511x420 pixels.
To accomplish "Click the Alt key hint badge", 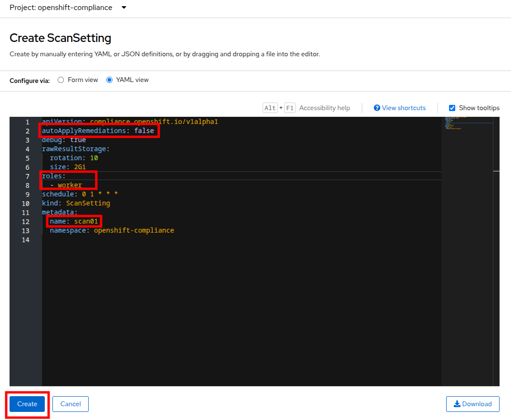I will tap(270, 108).
